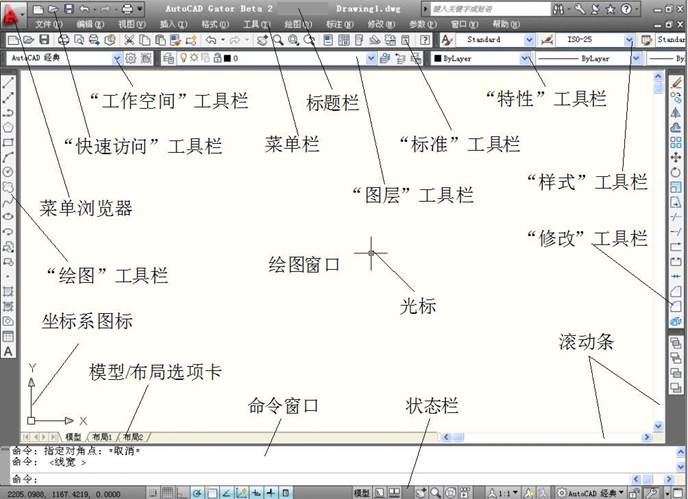Viewport: 688px width, 499px height.
Task: Click Pan icon in standard toolbar
Action: 262,40
